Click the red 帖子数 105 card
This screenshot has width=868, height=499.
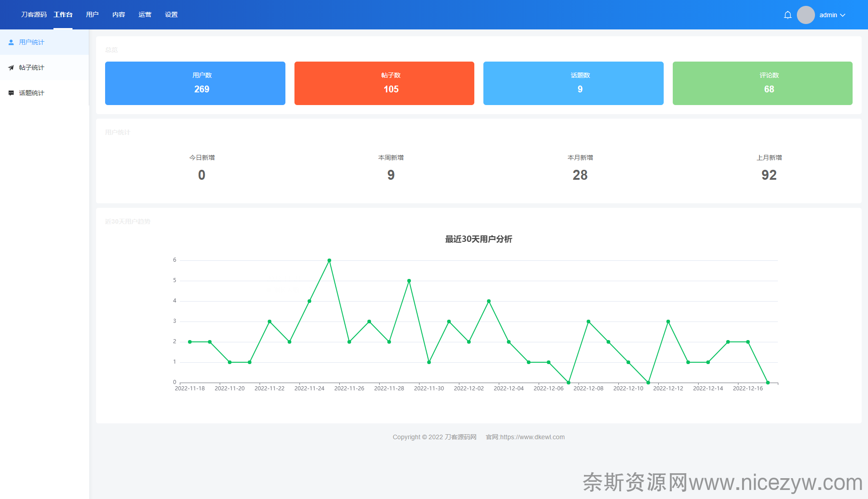384,83
